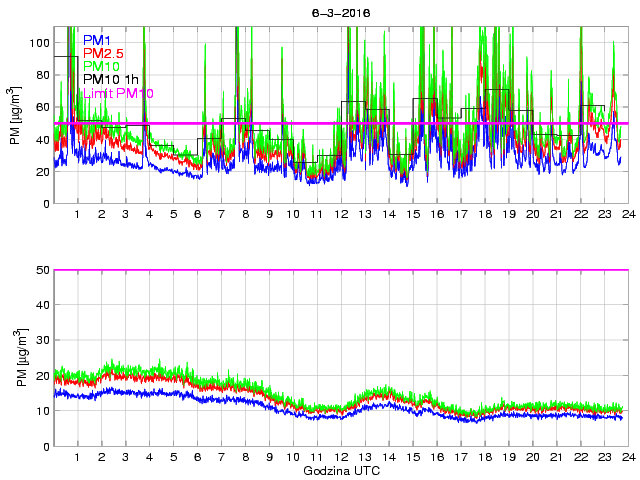The width and height of the screenshot is (640, 480).
Task: Click hour 6 tick under the top chart
Action: point(197,214)
